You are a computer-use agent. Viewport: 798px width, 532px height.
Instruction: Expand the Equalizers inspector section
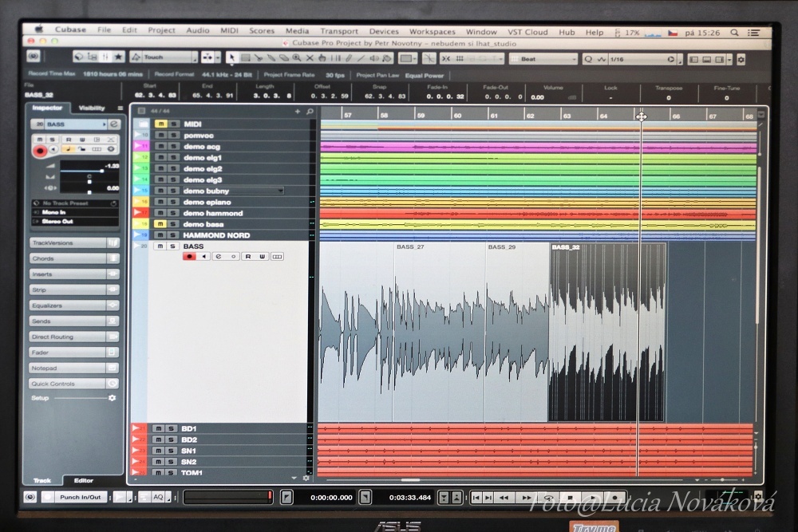[x=73, y=305]
